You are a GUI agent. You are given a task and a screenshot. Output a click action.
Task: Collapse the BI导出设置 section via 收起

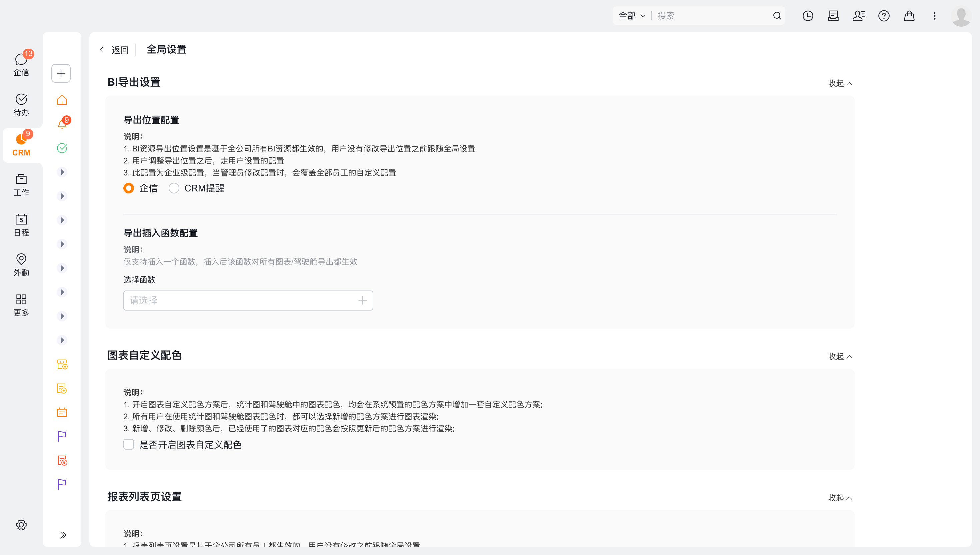(840, 83)
